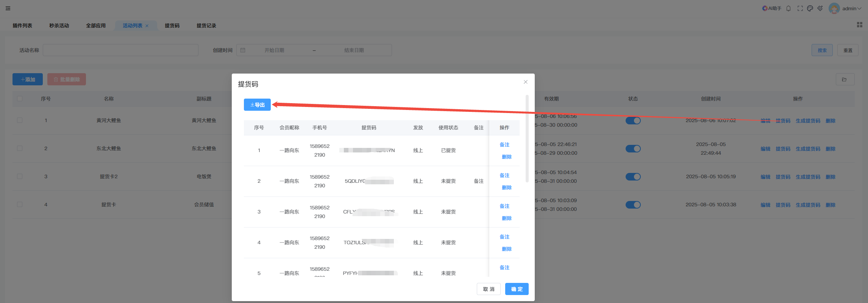Click the 导出 export button

click(x=257, y=105)
